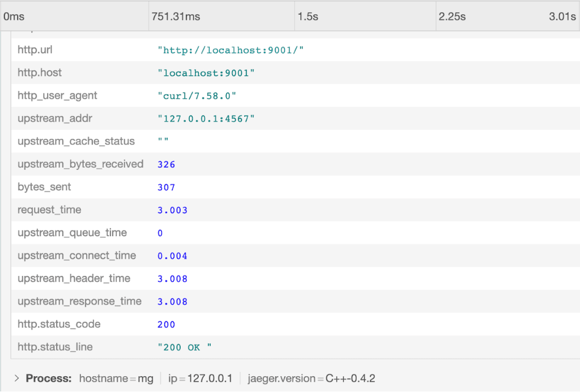Select the 1.5s timeline header
The image size is (580, 392).
pyautogui.click(x=308, y=16)
